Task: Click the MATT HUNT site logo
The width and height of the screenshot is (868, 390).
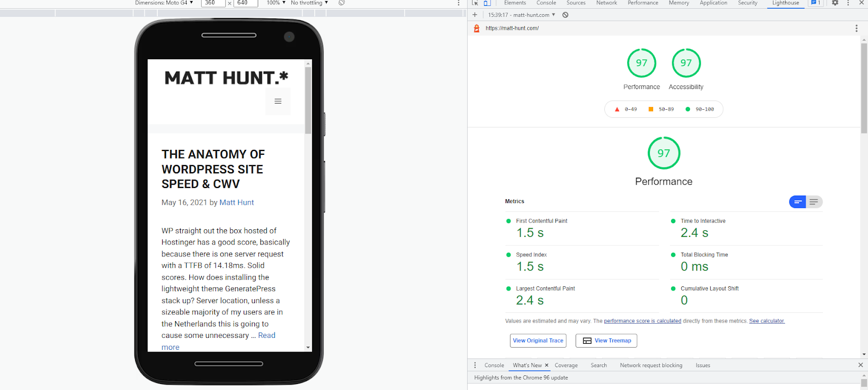Action: coord(226,78)
